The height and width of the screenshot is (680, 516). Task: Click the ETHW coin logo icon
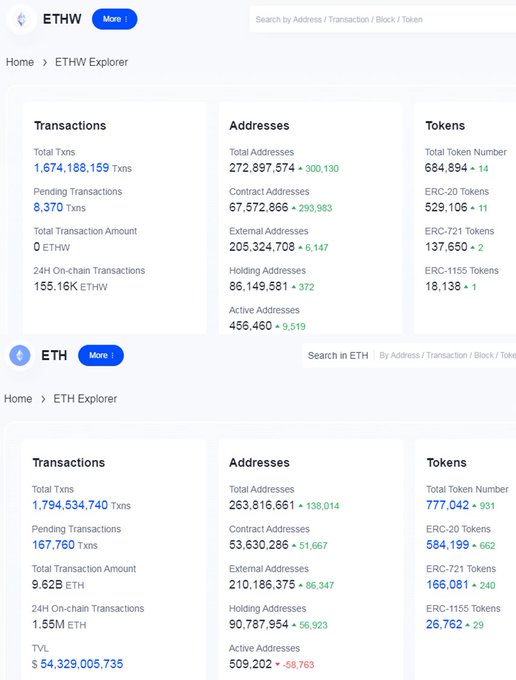point(21,19)
